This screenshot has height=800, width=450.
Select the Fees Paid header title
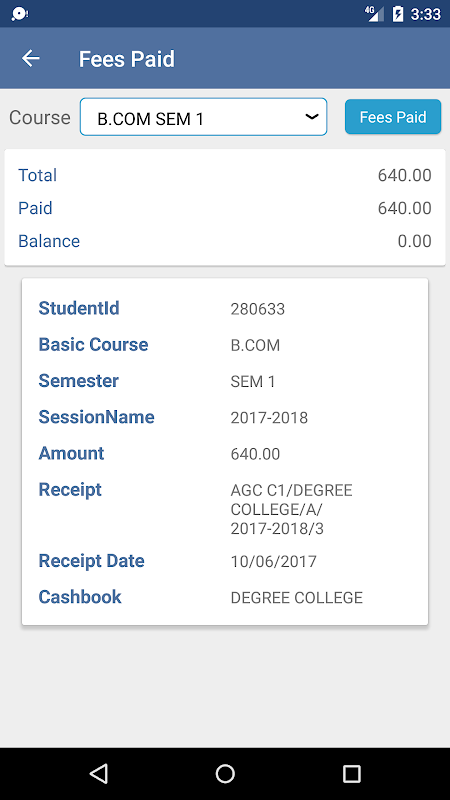click(x=127, y=59)
